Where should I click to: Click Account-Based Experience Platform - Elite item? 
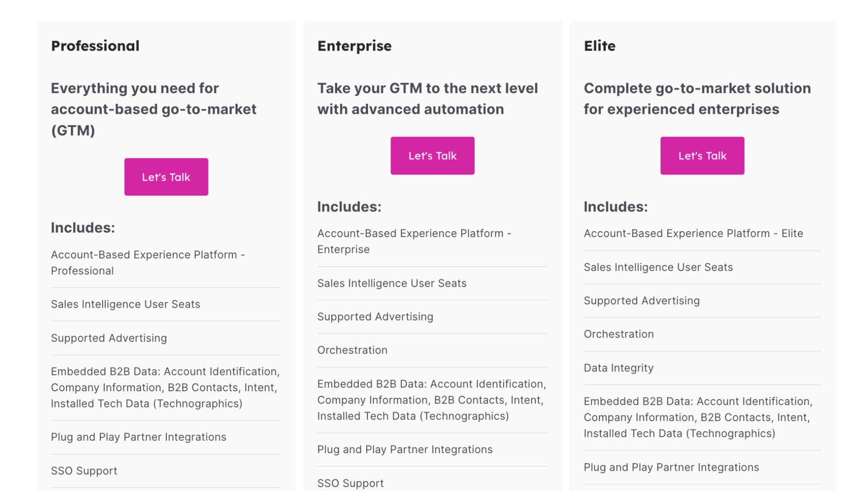pos(693,234)
